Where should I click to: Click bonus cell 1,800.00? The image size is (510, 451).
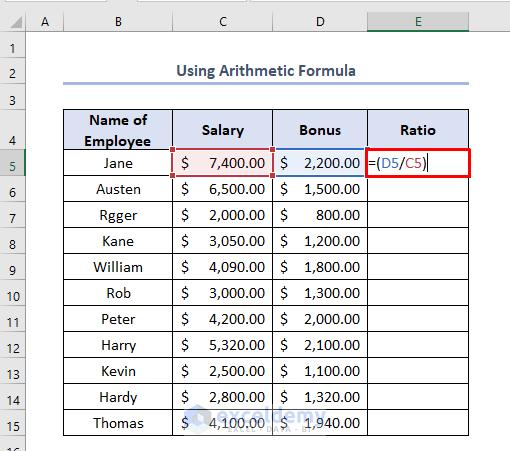[x=320, y=267]
